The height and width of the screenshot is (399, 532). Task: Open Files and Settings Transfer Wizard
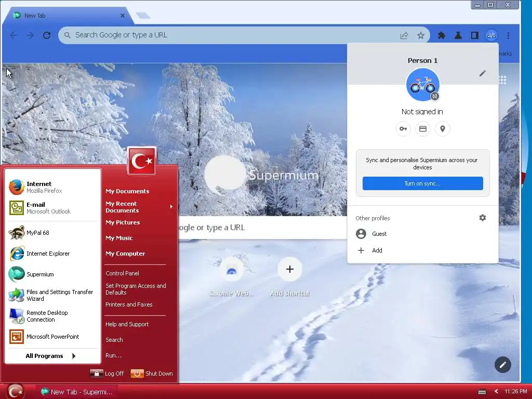53,295
